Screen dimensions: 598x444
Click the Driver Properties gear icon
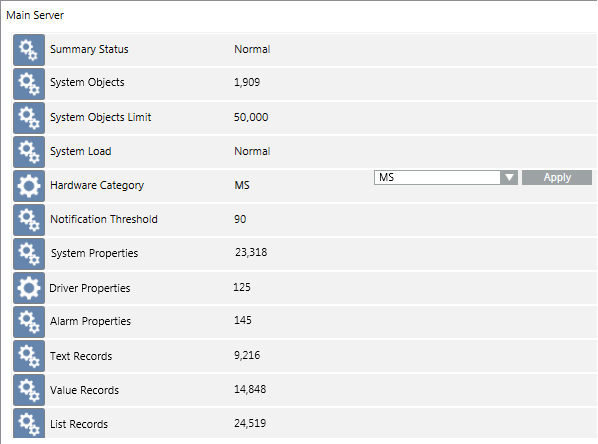click(x=29, y=288)
